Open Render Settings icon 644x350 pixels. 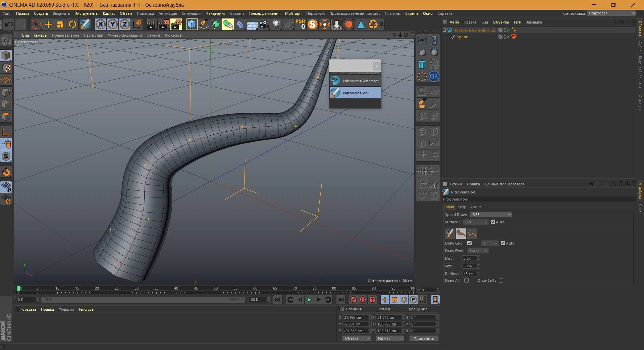(176, 24)
